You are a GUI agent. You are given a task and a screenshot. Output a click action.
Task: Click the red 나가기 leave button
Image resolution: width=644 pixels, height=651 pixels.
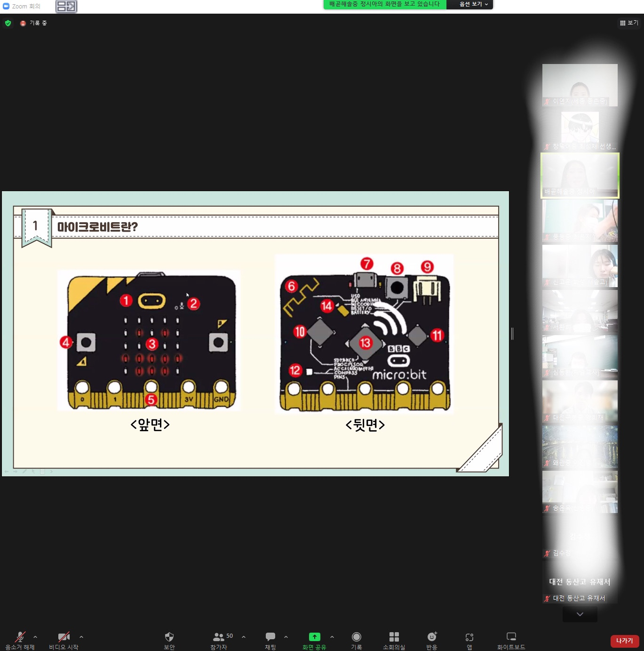624,641
